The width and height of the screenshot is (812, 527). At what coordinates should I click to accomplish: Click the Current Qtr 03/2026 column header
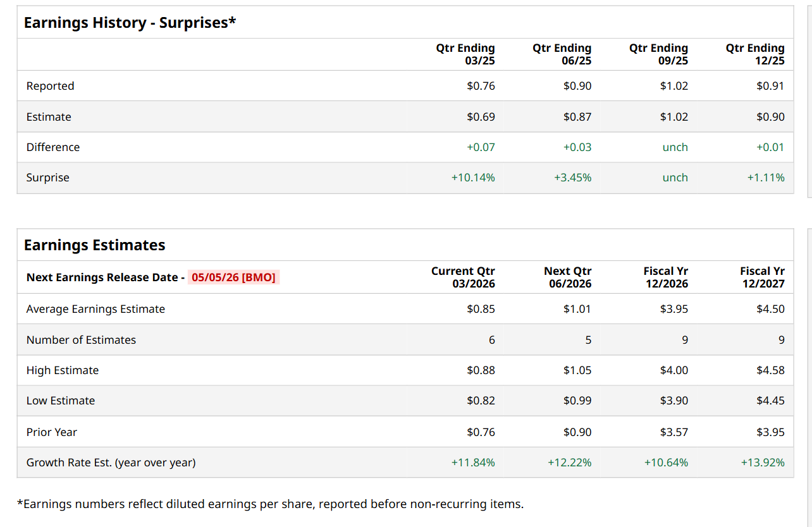(x=463, y=277)
